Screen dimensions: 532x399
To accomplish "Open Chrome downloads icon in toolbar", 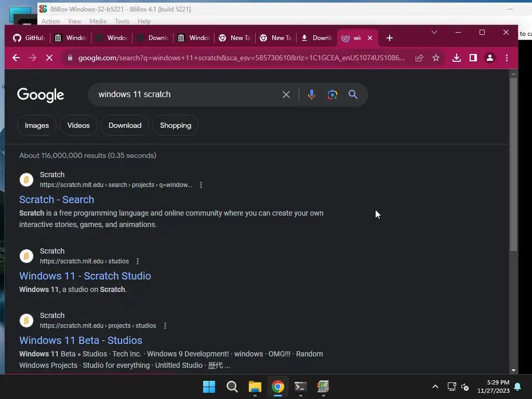I will pyautogui.click(x=457, y=58).
